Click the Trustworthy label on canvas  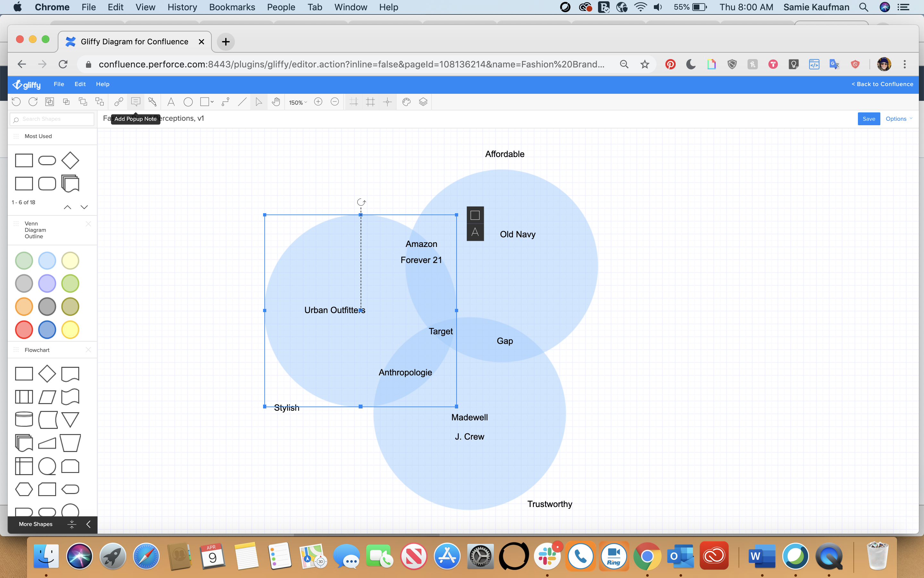(550, 504)
